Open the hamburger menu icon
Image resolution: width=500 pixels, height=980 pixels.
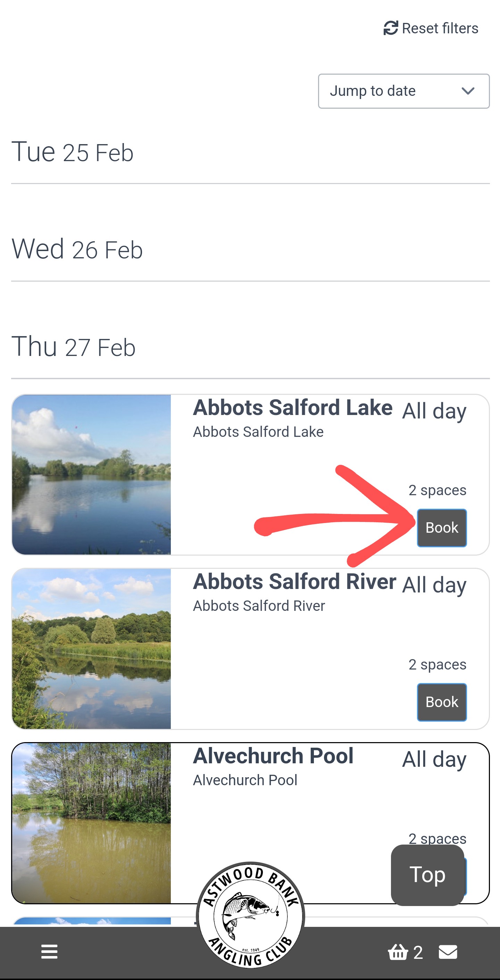(x=49, y=952)
